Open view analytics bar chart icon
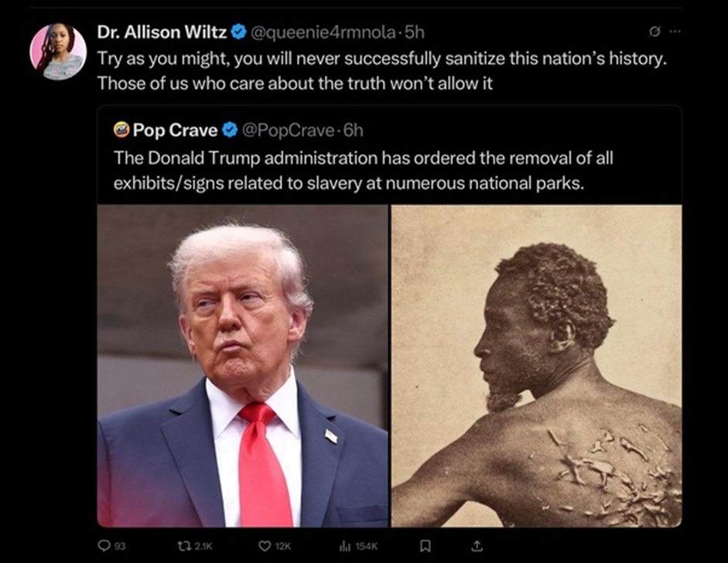 tap(344, 546)
